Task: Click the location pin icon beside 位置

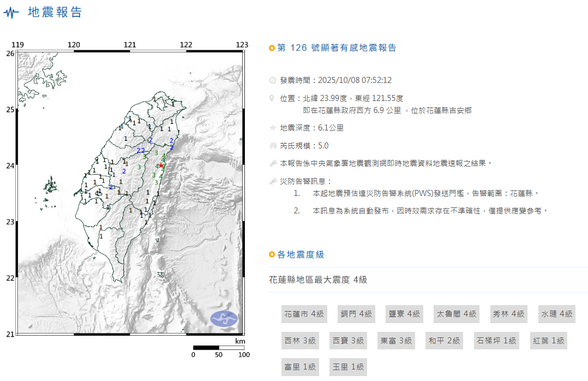Action: coord(273,98)
